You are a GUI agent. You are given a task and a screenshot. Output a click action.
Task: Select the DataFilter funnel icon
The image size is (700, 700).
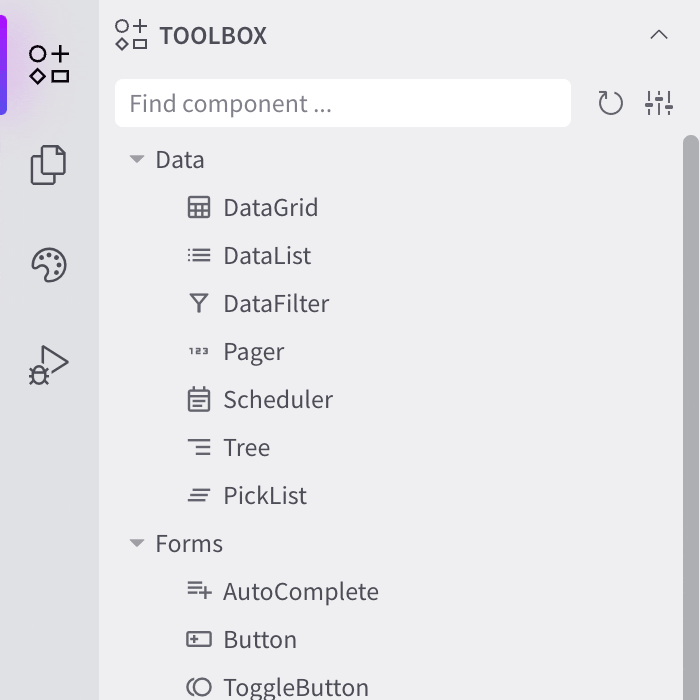click(x=199, y=303)
